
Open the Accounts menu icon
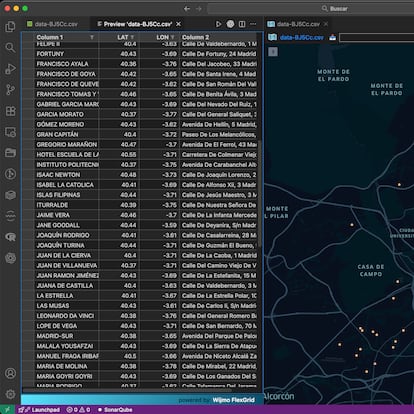(x=10, y=373)
